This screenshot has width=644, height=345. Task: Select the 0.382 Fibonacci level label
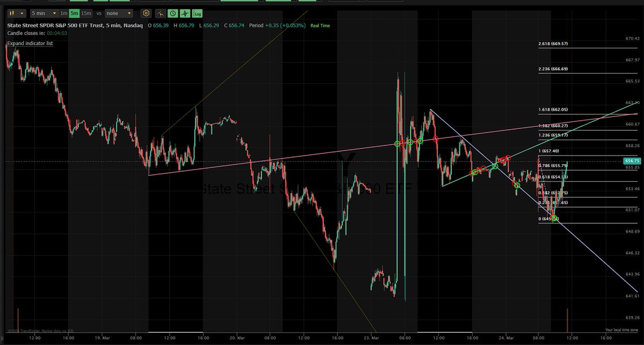click(x=553, y=193)
